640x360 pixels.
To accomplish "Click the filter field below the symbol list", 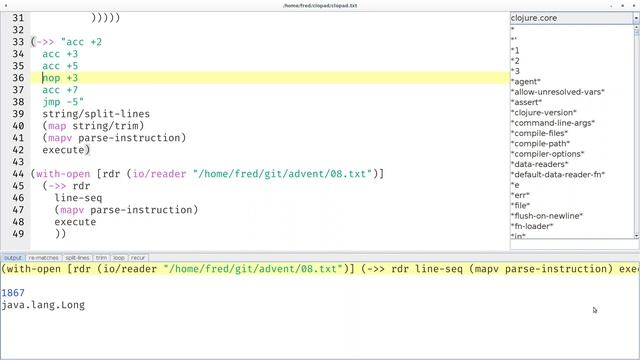I will click(x=574, y=244).
